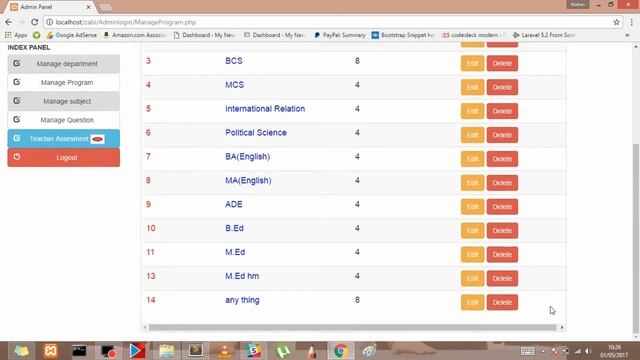Open Chrome from taskbar
This screenshot has width=640, height=360.
(x=341, y=351)
